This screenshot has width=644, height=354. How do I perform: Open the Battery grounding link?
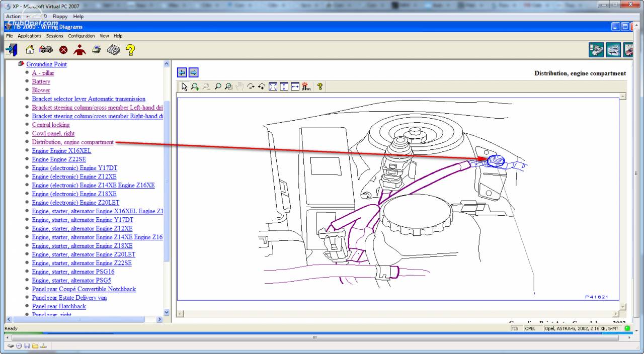(x=41, y=81)
